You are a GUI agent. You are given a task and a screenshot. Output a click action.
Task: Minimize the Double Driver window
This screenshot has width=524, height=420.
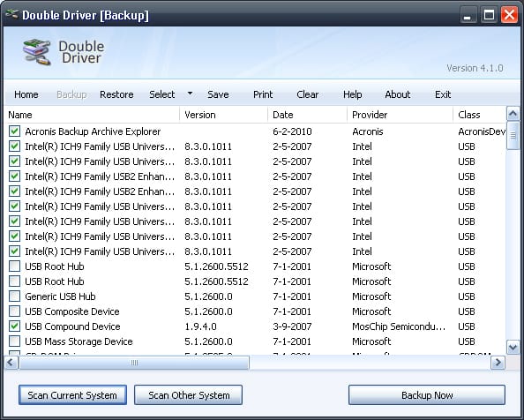(x=468, y=15)
